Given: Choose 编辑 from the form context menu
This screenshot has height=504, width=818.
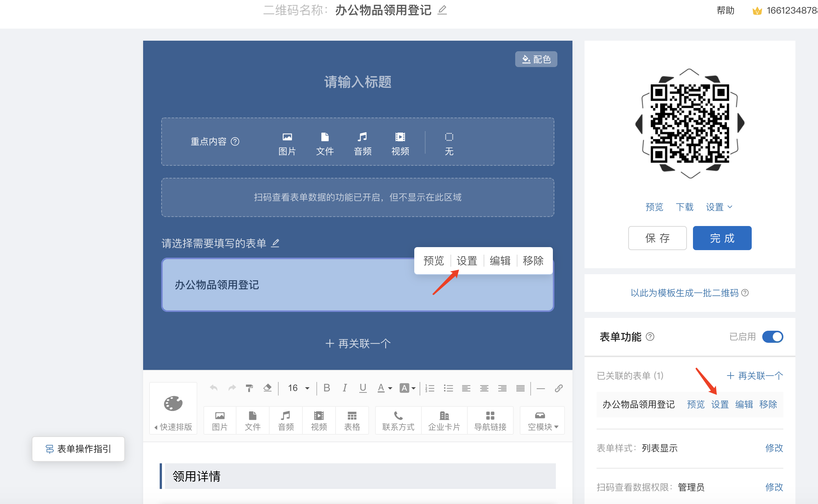Looking at the screenshot, I should [500, 260].
